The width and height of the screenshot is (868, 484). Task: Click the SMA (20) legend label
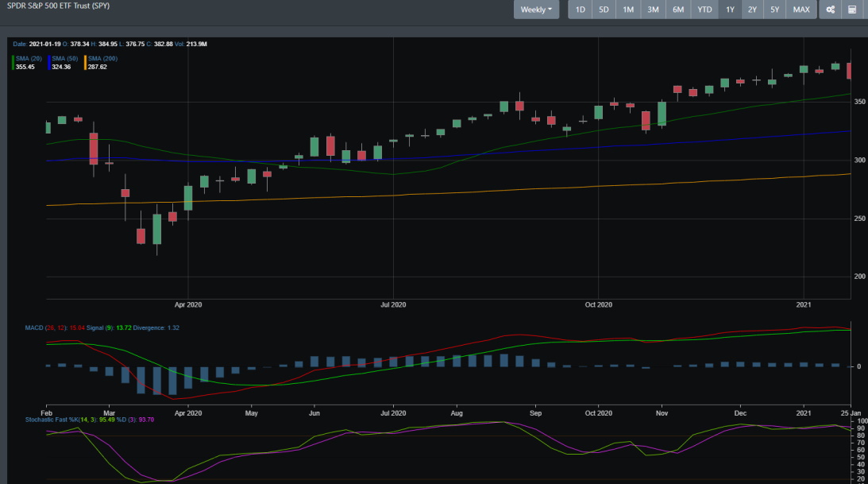coord(29,59)
